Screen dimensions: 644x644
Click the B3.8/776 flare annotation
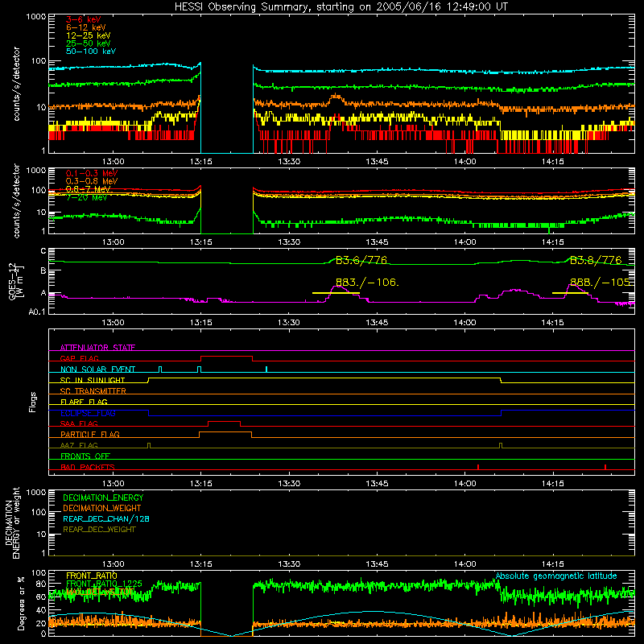596,260
